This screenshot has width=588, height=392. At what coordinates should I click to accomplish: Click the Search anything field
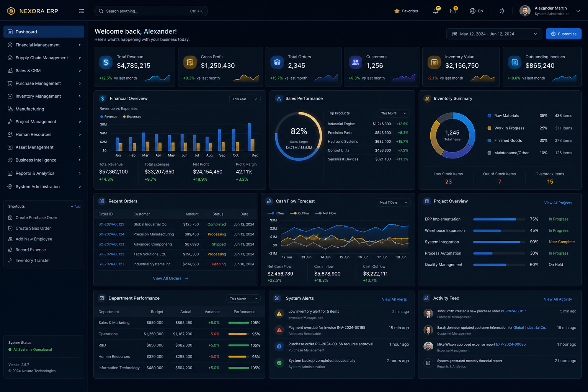point(151,11)
